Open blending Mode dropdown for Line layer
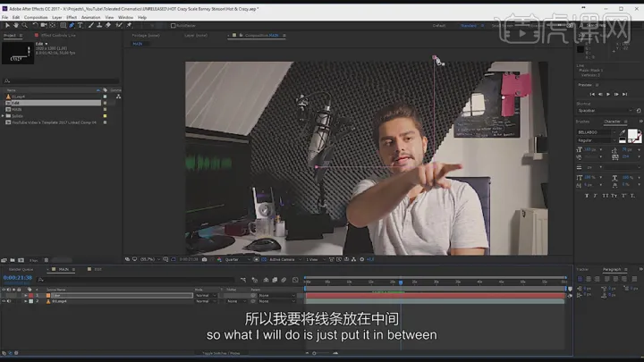 (x=206, y=296)
